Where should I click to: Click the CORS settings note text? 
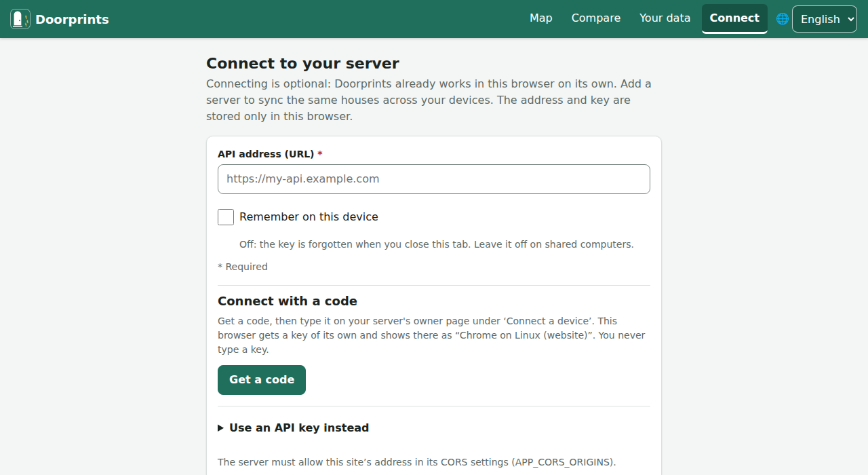click(417, 462)
